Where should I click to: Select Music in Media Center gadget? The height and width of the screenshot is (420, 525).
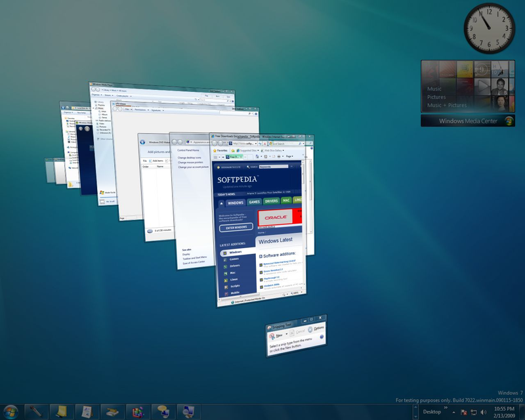click(434, 89)
